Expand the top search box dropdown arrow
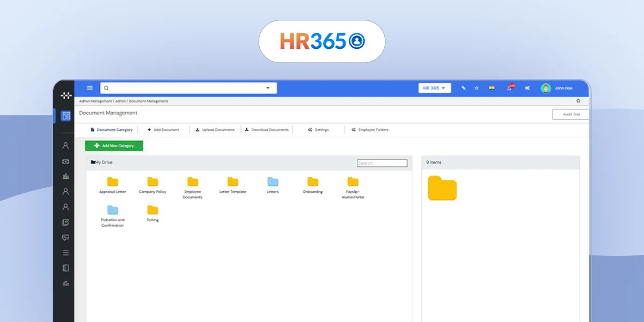The width and height of the screenshot is (644, 322). coord(268,88)
